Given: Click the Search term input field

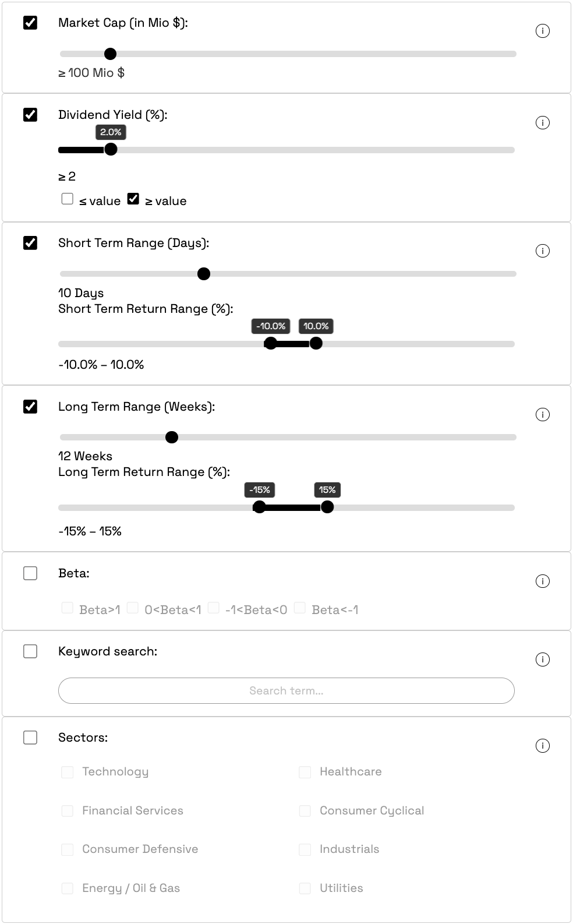Looking at the screenshot, I should (286, 690).
